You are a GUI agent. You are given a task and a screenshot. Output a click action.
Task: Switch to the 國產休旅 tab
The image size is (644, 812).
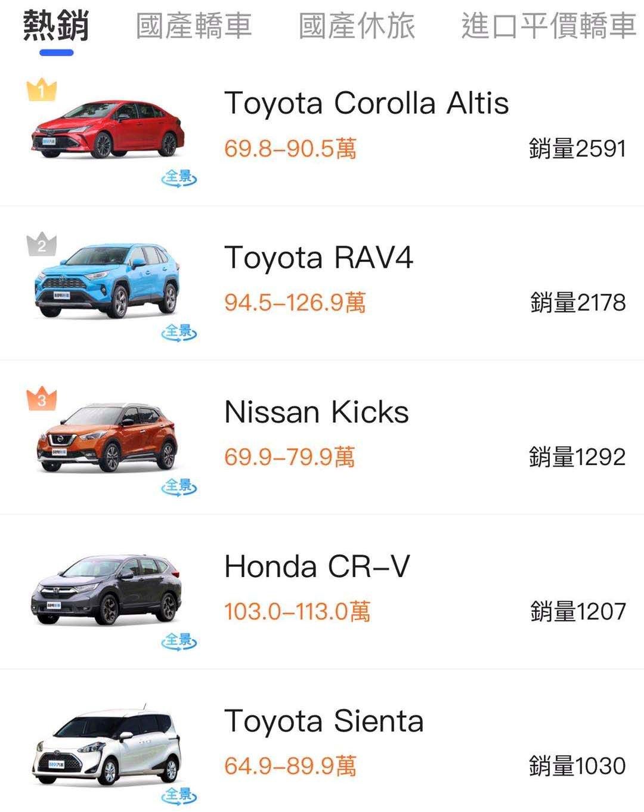357,27
